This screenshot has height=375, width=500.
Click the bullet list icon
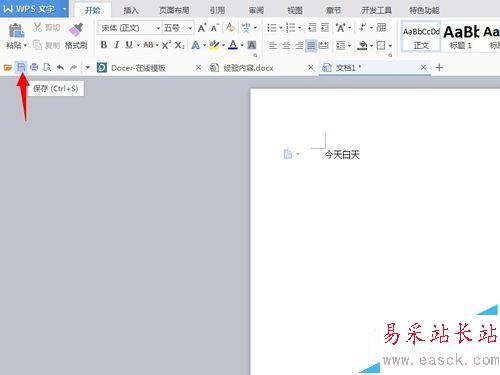coord(272,28)
